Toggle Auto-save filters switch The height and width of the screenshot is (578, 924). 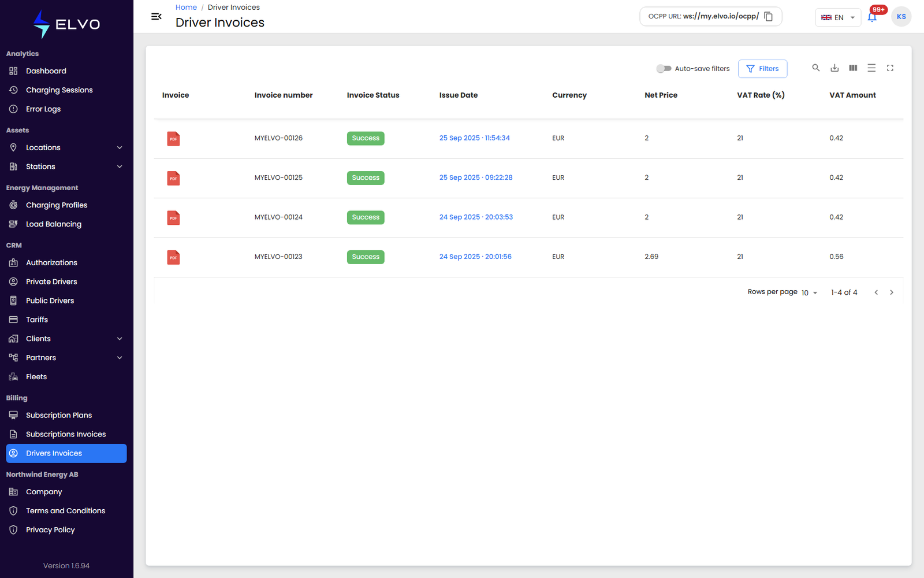pyautogui.click(x=664, y=69)
